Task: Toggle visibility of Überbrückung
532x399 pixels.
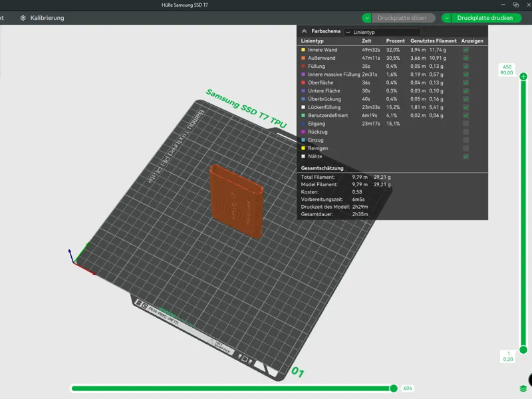Action: (x=466, y=99)
